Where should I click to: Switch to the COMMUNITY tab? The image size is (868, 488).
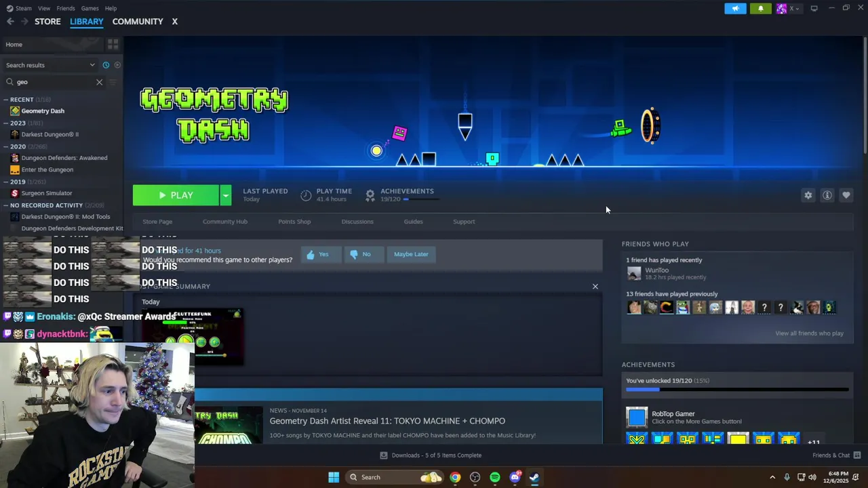[x=138, y=22]
